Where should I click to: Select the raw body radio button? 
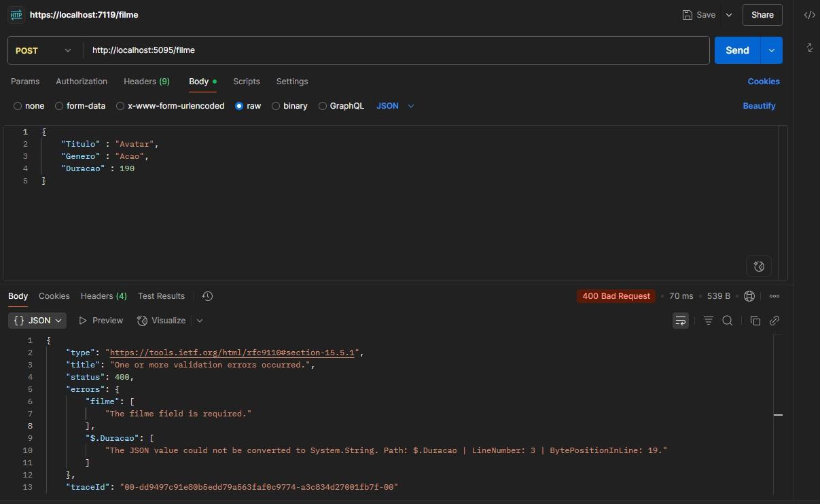point(239,106)
